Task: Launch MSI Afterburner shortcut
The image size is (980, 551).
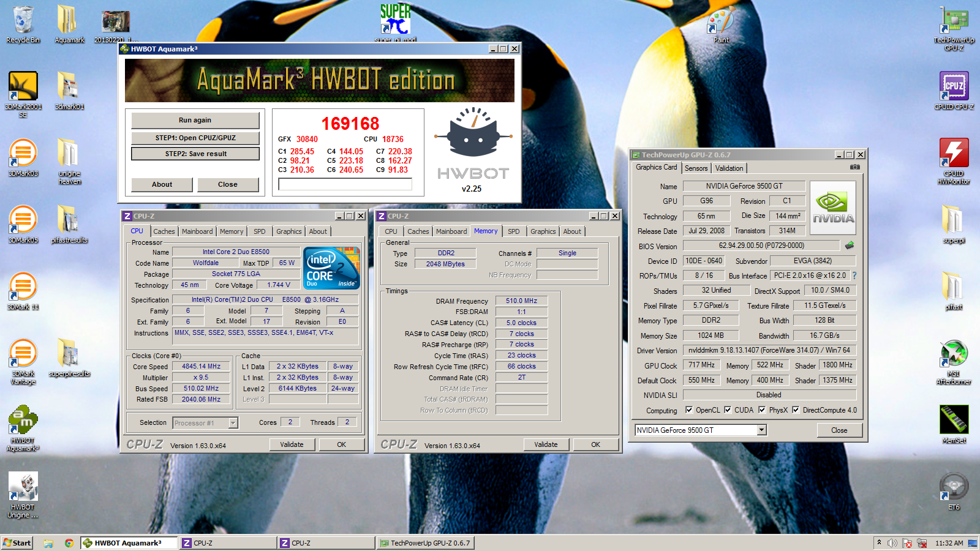Action: point(954,361)
